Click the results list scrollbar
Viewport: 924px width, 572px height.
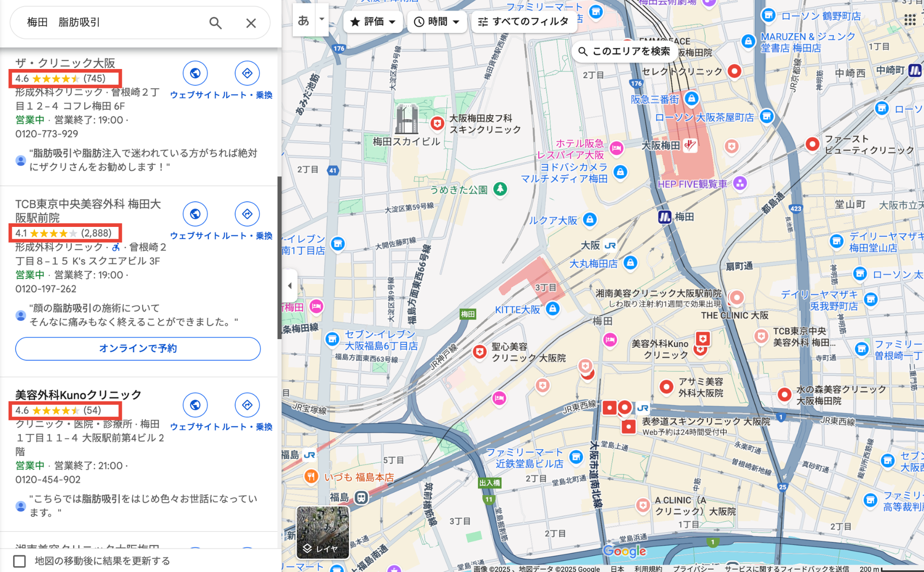(279, 257)
